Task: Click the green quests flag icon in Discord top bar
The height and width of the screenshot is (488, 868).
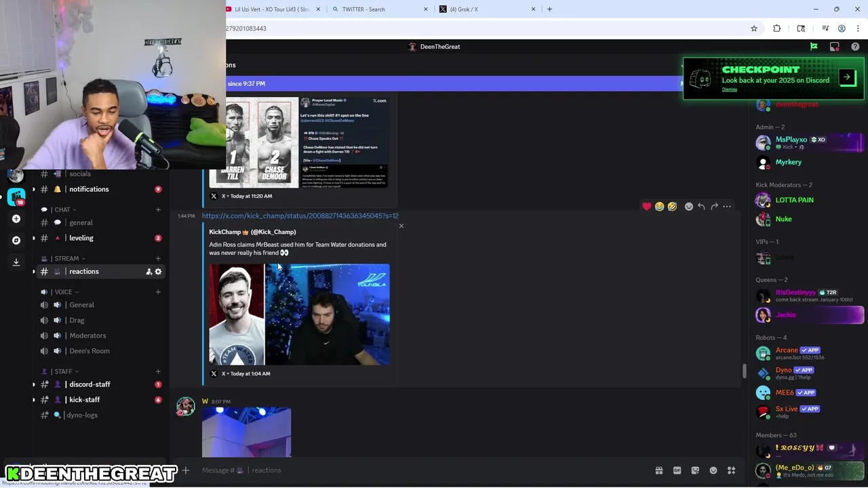Action: click(x=814, y=47)
